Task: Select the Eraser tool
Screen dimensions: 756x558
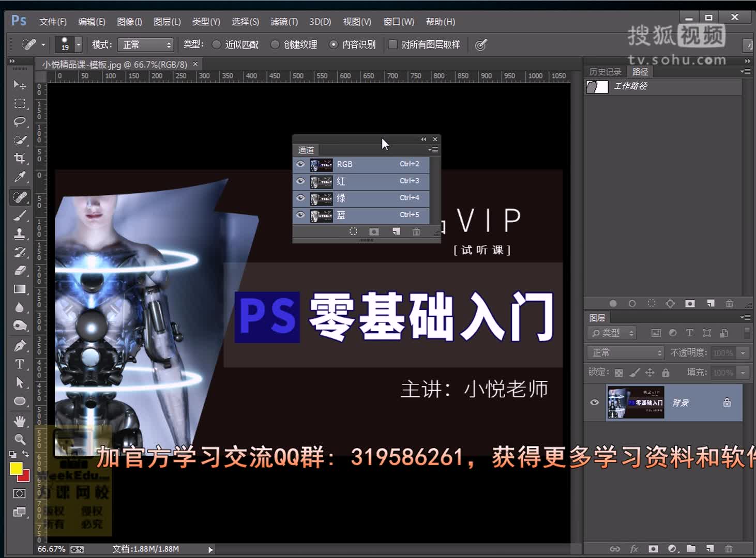Action: [20, 270]
